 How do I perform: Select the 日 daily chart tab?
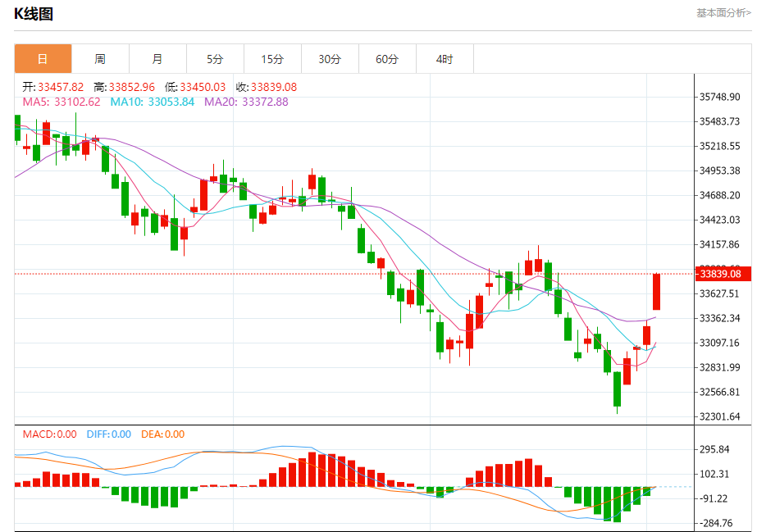point(43,59)
